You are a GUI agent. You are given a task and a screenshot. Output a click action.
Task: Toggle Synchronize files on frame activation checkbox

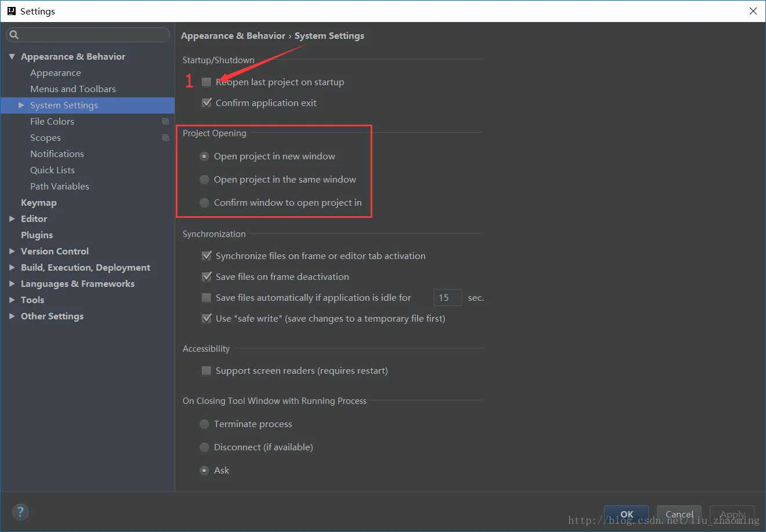pos(206,256)
